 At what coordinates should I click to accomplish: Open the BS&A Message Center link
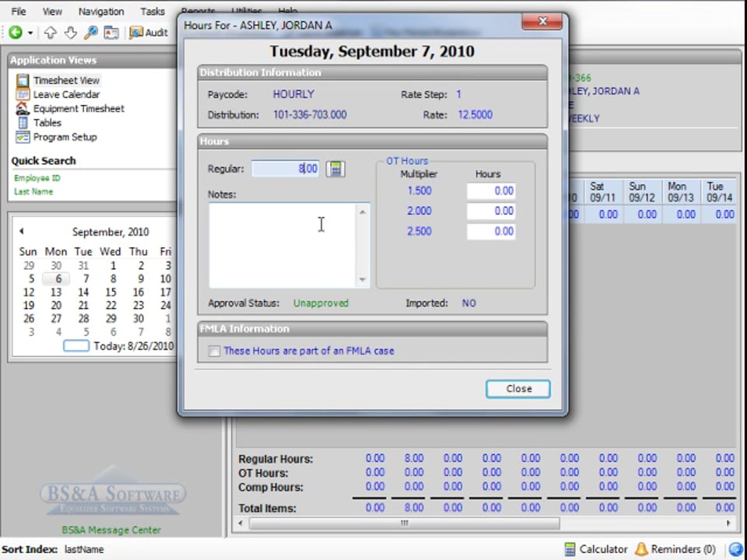pyautogui.click(x=111, y=530)
